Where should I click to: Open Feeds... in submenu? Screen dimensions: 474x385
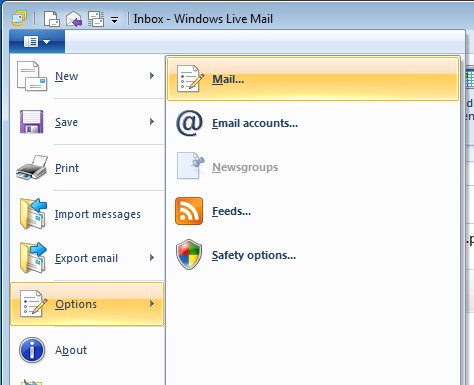(x=313, y=211)
